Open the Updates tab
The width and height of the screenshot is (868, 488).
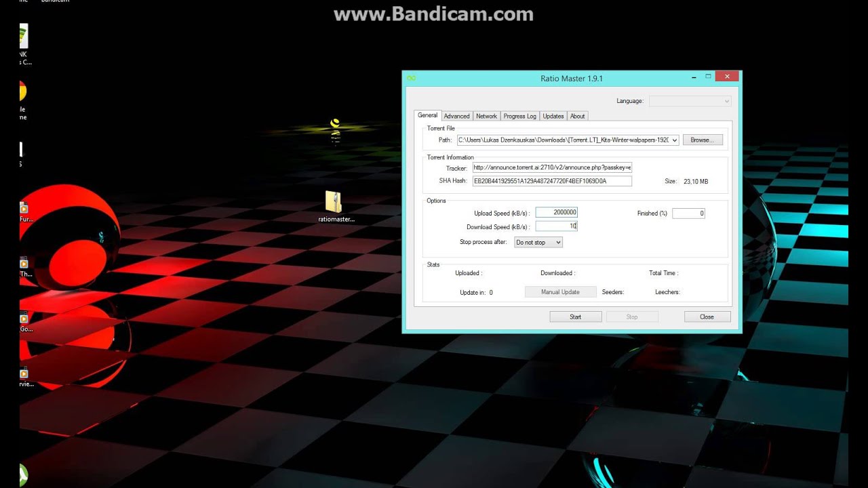[553, 116]
